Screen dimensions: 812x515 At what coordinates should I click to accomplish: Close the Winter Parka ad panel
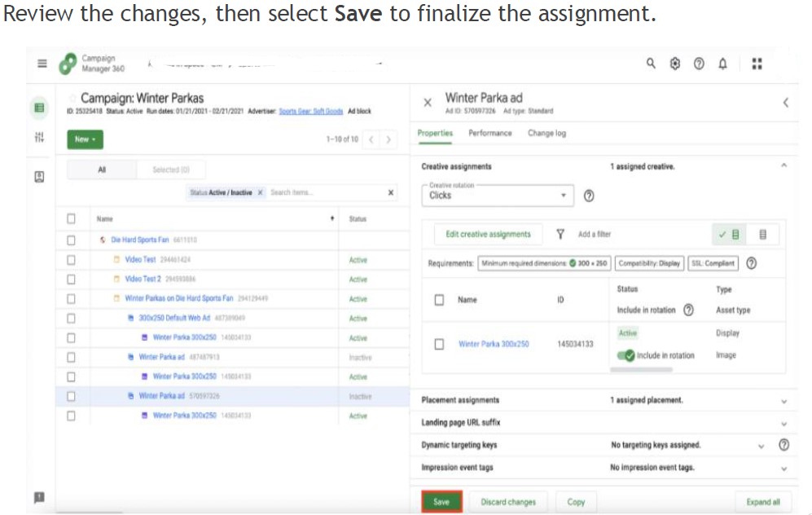(428, 103)
